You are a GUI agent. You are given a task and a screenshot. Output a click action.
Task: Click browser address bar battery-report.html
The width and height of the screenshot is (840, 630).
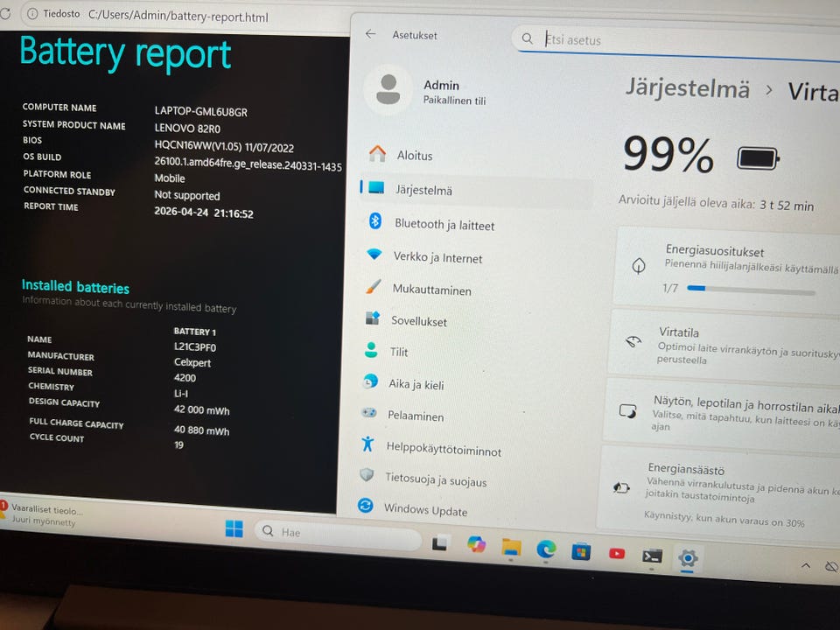[178, 16]
